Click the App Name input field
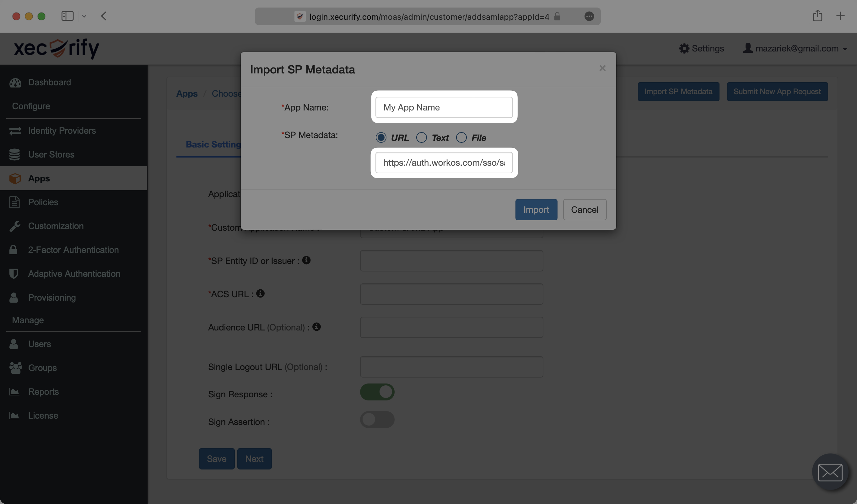The height and width of the screenshot is (504, 857). 444,107
